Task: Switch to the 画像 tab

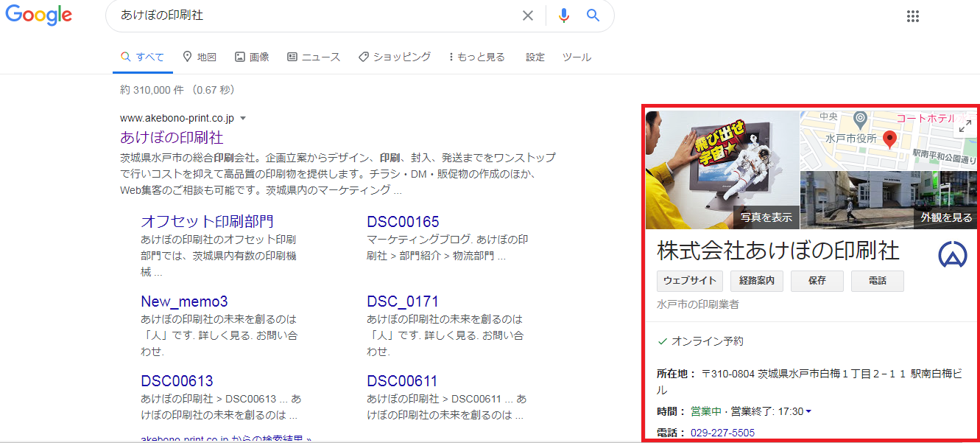Action: 252,57
